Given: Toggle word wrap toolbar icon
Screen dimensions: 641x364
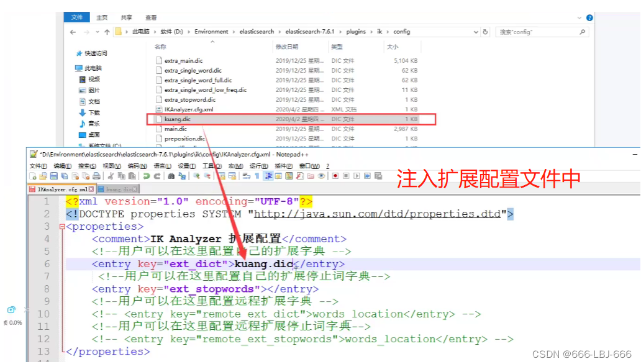Looking at the screenshot, I should [x=246, y=176].
